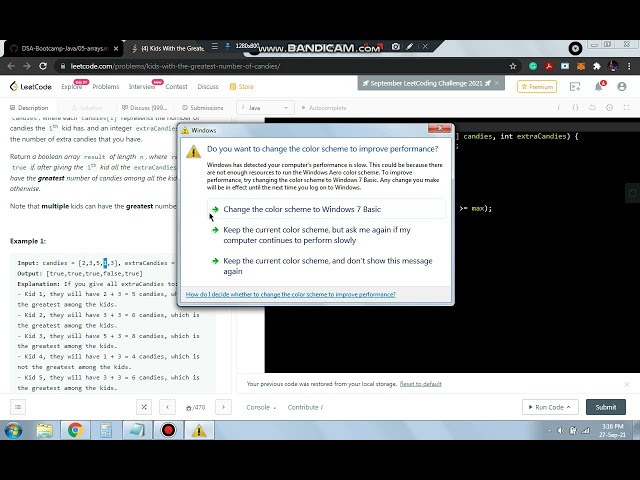Viewport: 640px width, 480px height.
Task: Open the LeetCode playground icon
Action: [575, 86]
